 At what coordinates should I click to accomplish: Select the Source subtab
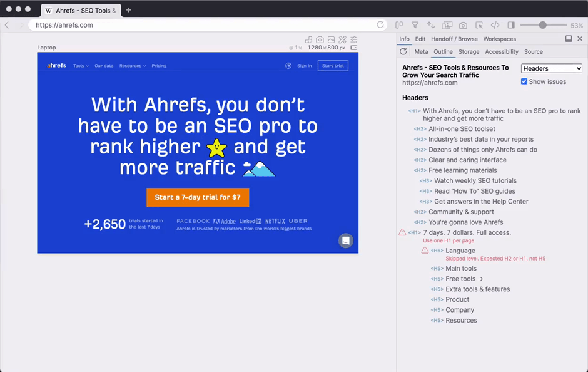pos(534,52)
